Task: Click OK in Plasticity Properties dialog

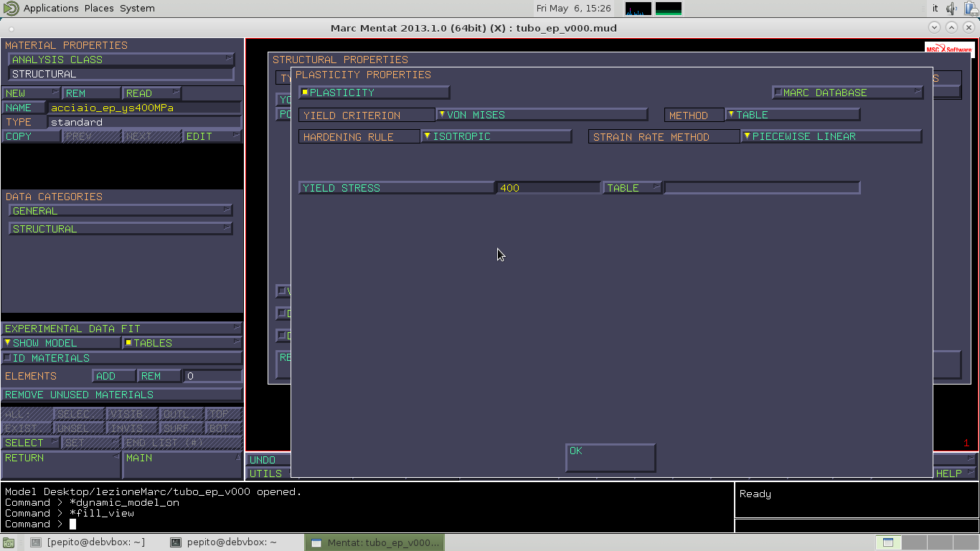Action: point(610,457)
